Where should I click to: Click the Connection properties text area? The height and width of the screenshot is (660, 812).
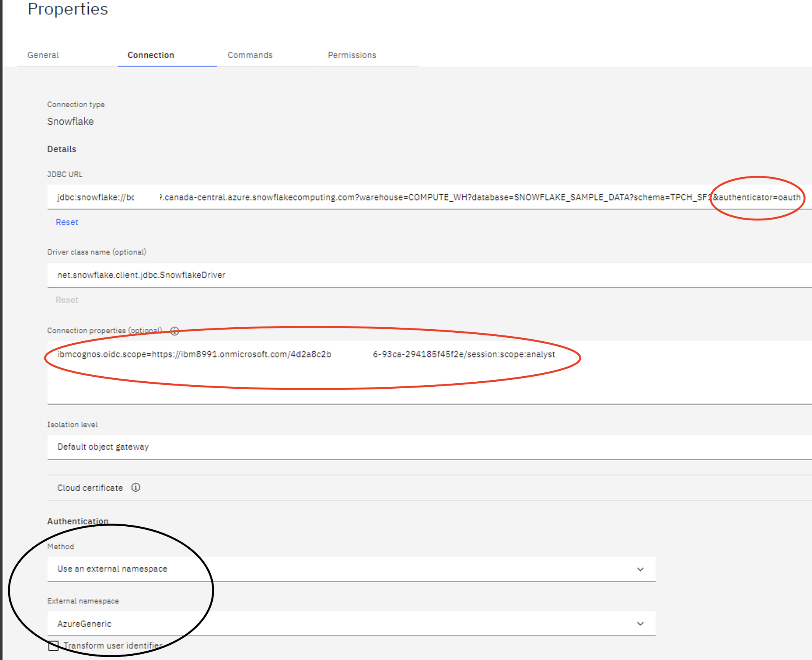[429, 373]
